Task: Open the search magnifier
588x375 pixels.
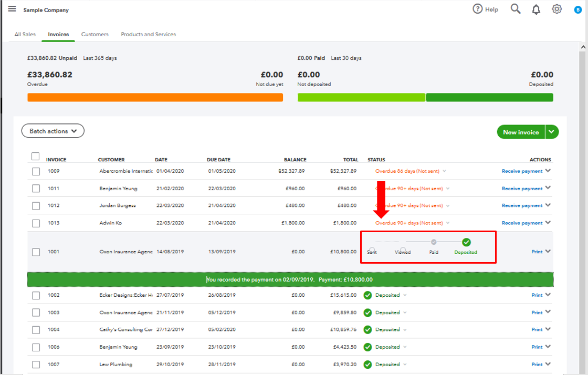Action: [x=515, y=9]
